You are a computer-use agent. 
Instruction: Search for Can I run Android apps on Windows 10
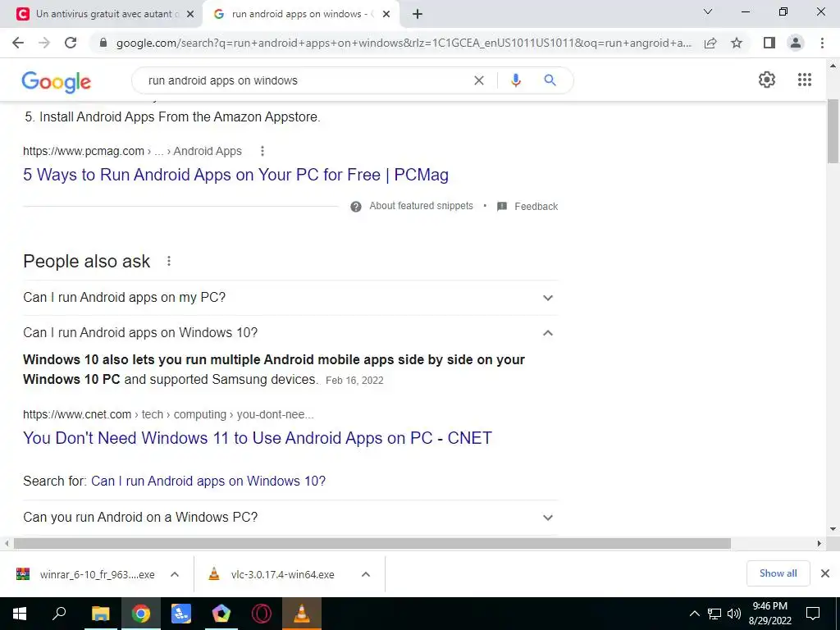pyautogui.click(x=208, y=481)
